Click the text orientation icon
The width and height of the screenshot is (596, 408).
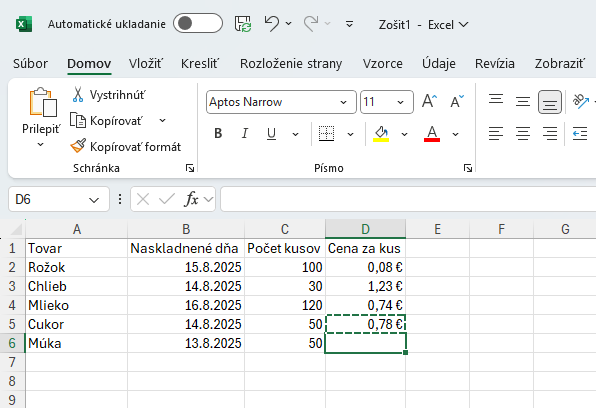(x=581, y=101)
